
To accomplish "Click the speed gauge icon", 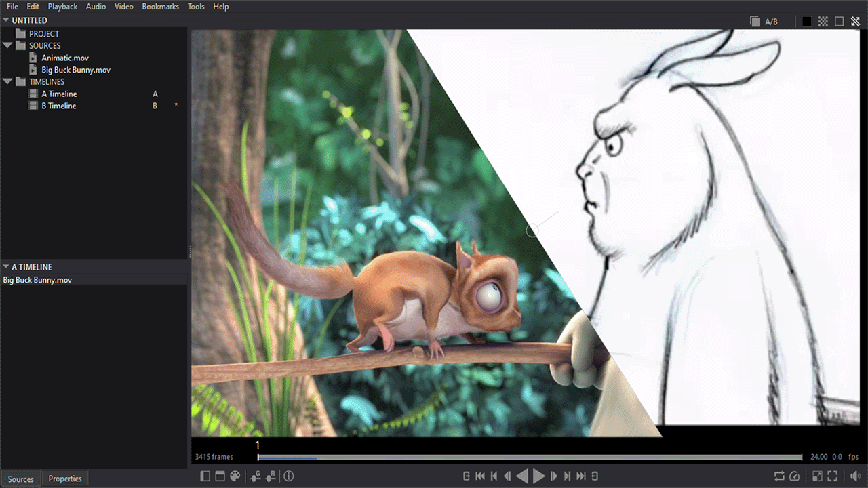I will pos(795,476).
